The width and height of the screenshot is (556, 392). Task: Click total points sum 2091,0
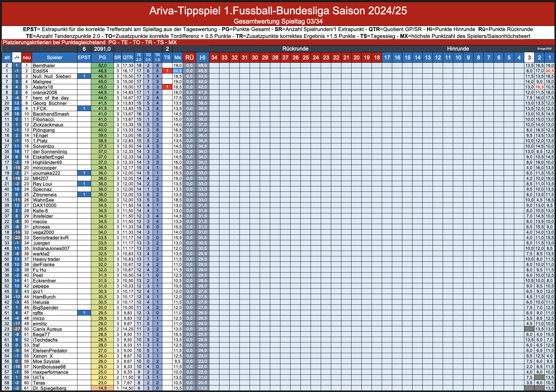point(102,49)
